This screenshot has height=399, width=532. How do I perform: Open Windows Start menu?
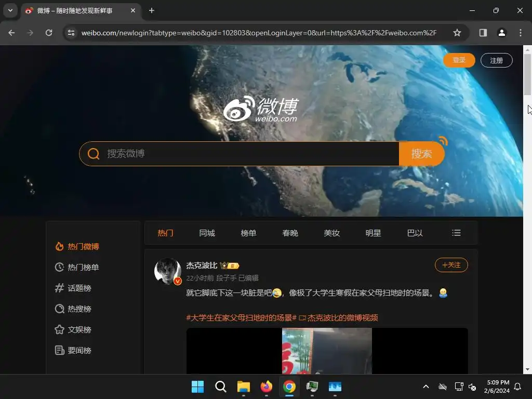pos(197,387)
